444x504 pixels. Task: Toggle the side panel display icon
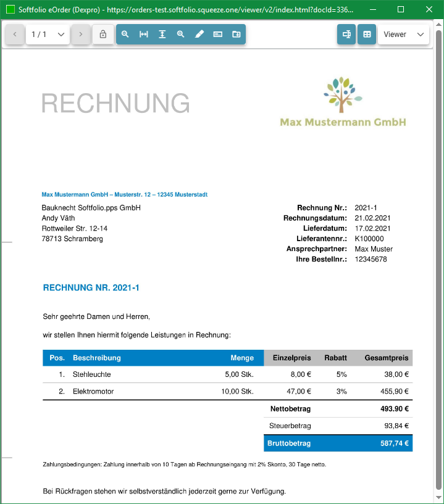(346, 35)
